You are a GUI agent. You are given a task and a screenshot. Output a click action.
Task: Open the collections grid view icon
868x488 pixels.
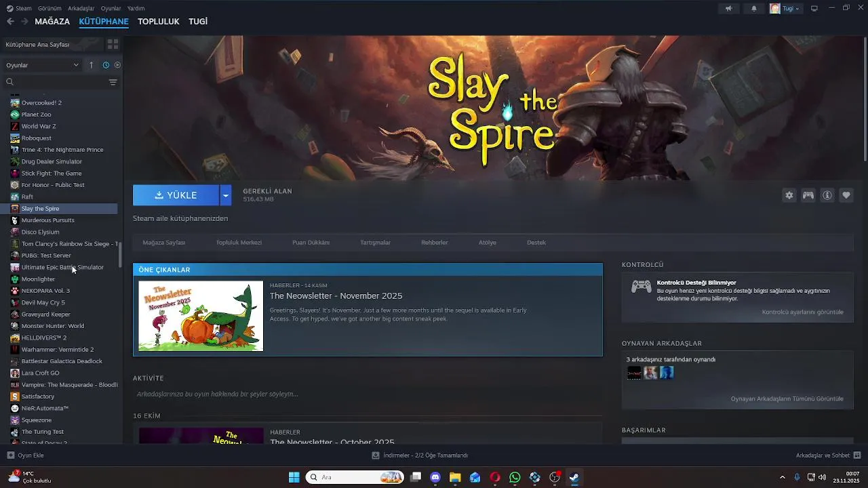coord(113,44)
